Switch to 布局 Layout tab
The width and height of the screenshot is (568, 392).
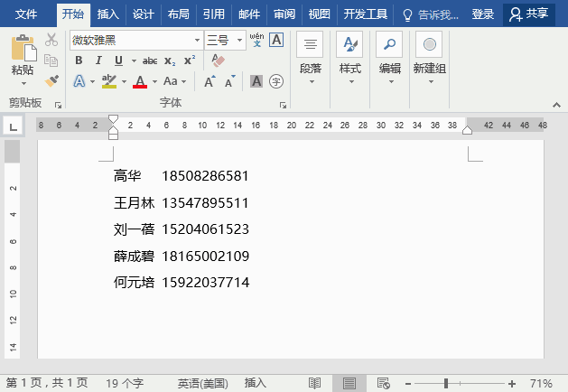pos(178,14)
